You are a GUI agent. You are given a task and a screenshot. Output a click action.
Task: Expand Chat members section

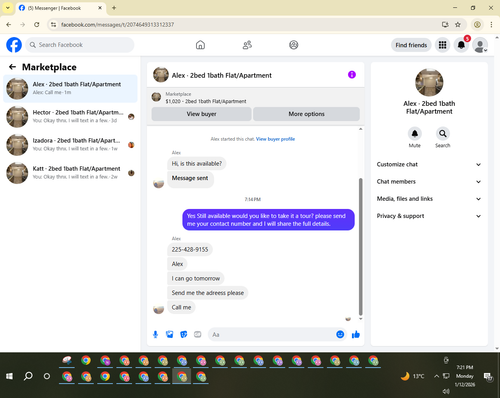coord(429,182)
